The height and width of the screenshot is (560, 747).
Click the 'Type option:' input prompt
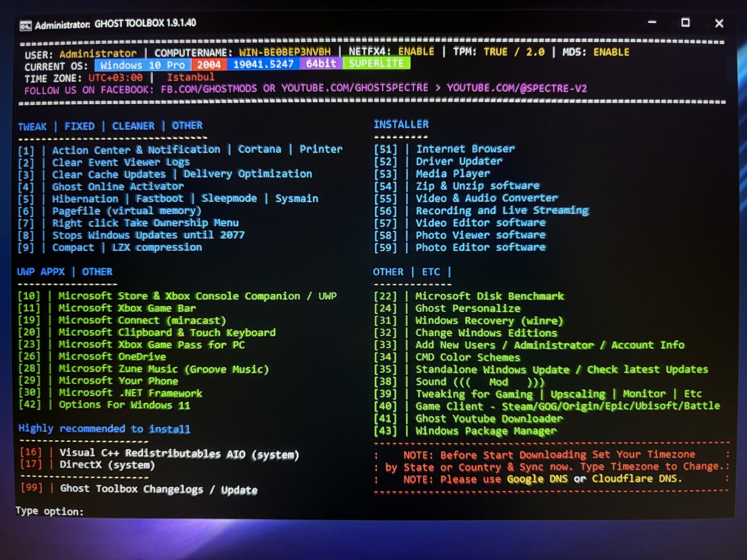pos(49,511)
